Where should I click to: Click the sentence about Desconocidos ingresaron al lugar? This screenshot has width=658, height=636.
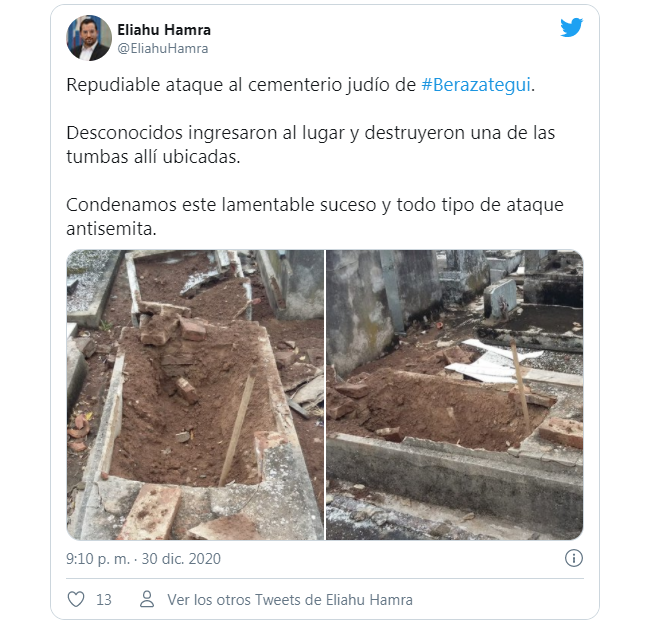pyautogui.click(x=311, y=145)
